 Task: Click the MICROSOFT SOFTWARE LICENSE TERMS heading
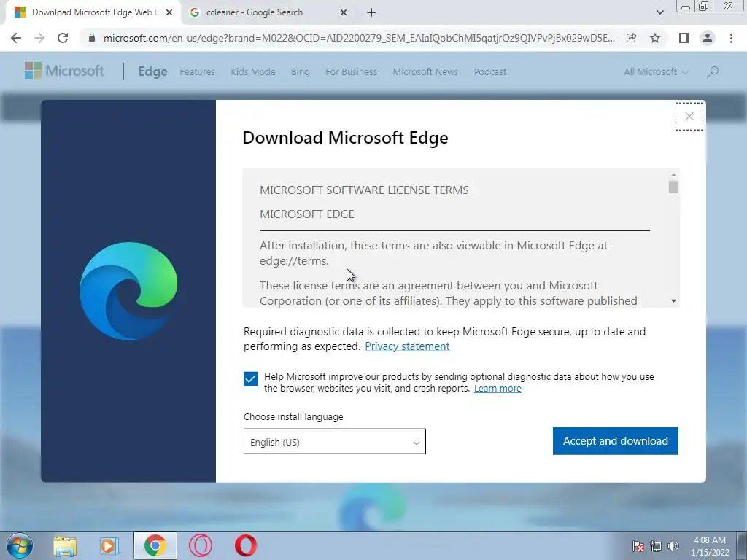(364, 190)
